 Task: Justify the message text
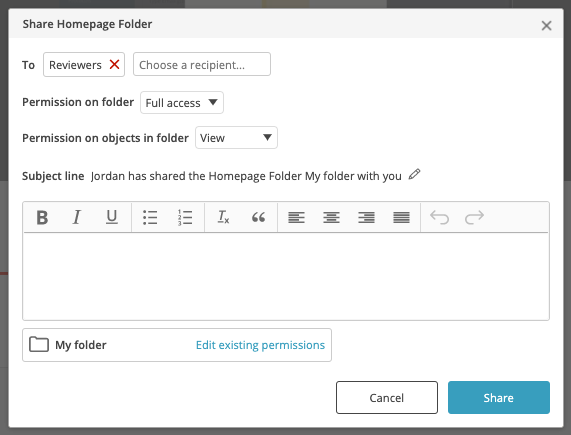click(401, 218)
